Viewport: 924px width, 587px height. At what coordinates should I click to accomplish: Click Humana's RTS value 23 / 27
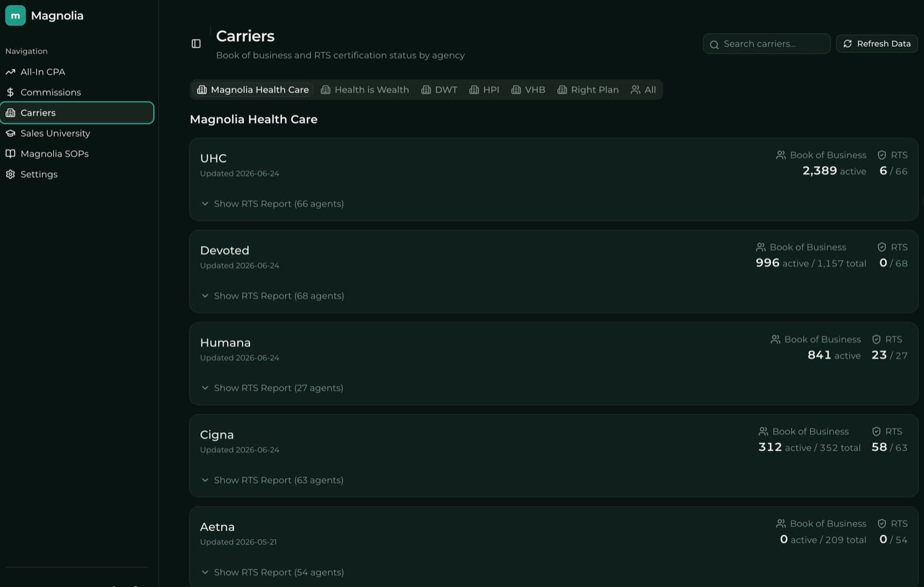click(x=889, y=356)
